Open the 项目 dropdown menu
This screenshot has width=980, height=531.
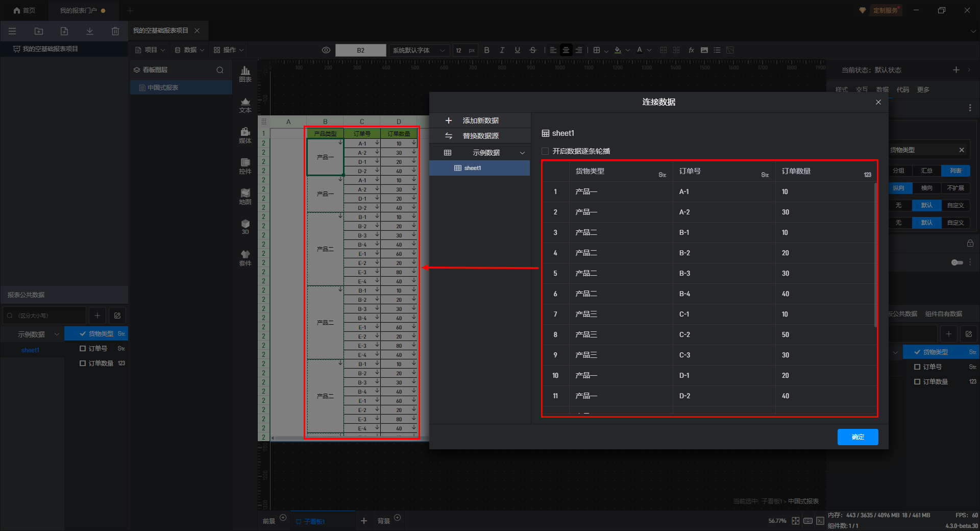point(150,50)
